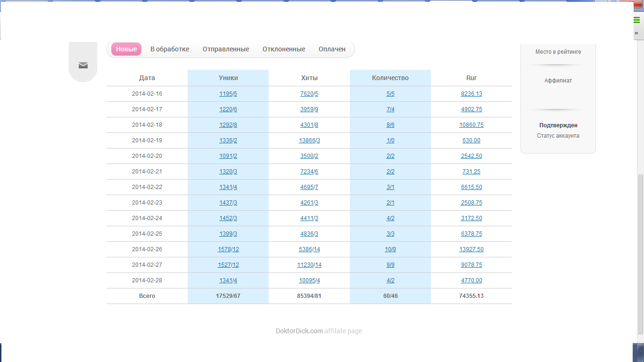Image resolution: width=644 pixels, height=362 pixels.
Task: Go to the Отклоненные tab
Action: click(x=284, y=49)
